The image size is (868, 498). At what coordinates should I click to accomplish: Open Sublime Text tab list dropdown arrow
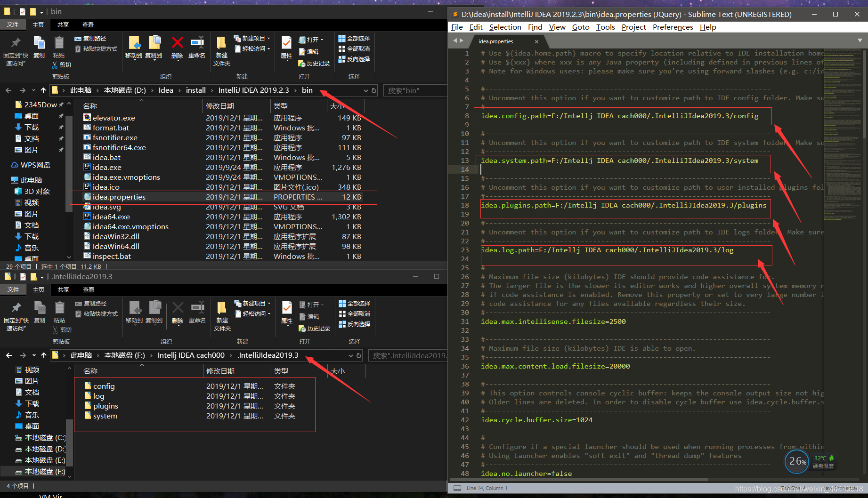click(860, 41)
